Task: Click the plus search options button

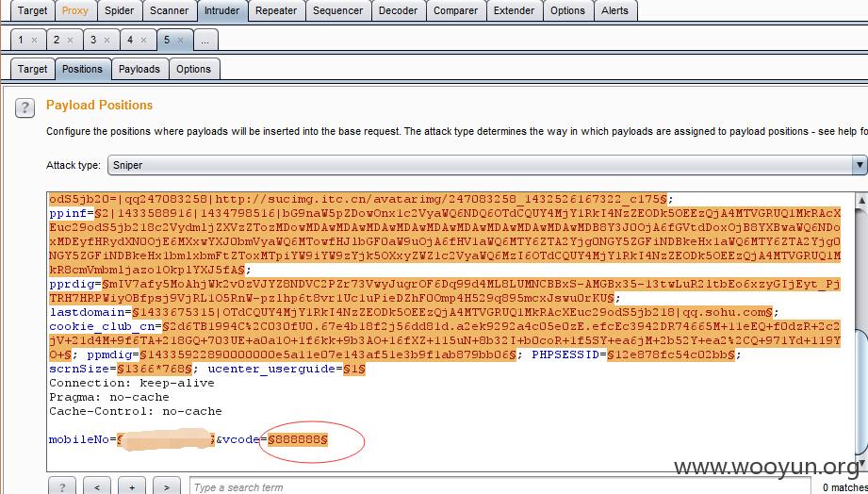Action: click(132, 486)
